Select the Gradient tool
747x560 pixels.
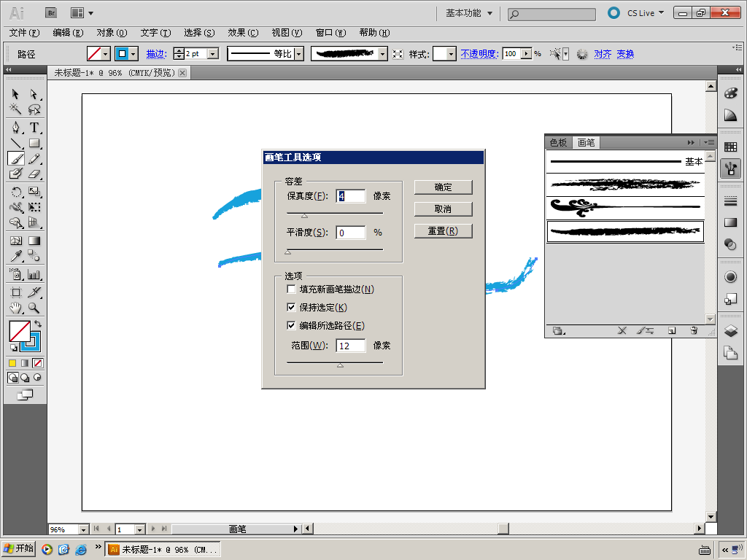[34, 241]
